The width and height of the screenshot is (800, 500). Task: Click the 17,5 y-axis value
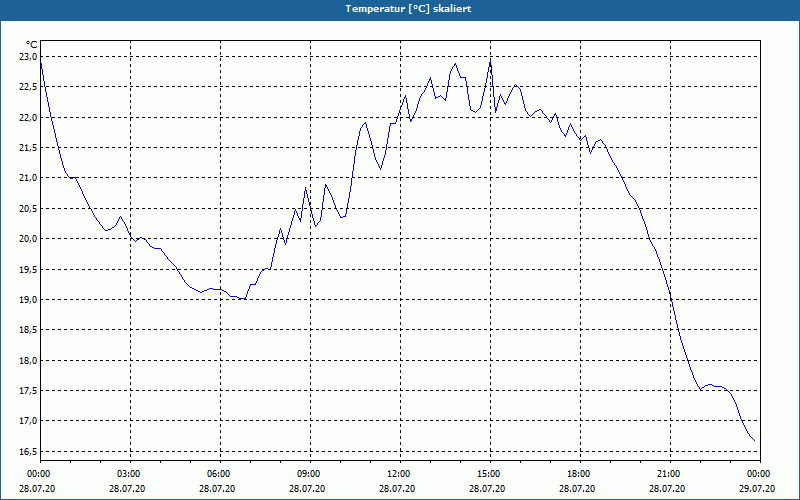coord(28,391)
